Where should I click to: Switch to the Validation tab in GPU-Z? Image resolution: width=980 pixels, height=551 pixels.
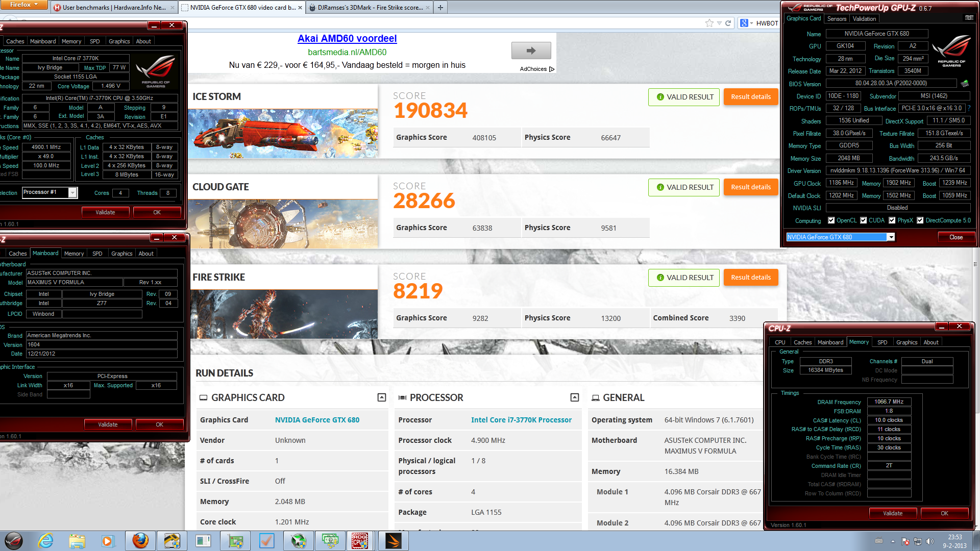tap(864, 18)
